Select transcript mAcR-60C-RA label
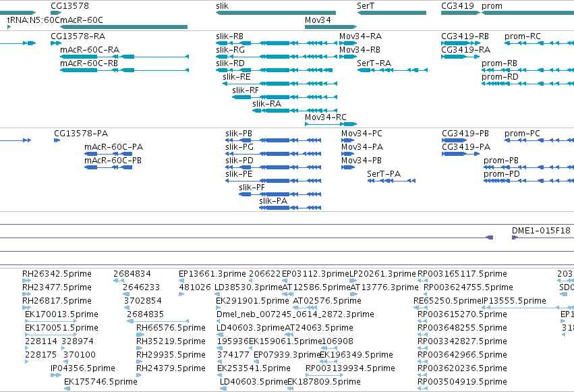Viewport: 574px width, 392px height. coord(90,50)
